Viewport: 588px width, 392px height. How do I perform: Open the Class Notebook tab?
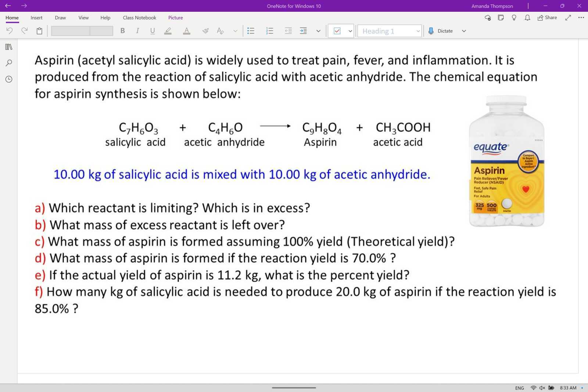click(x=139, y=18)
